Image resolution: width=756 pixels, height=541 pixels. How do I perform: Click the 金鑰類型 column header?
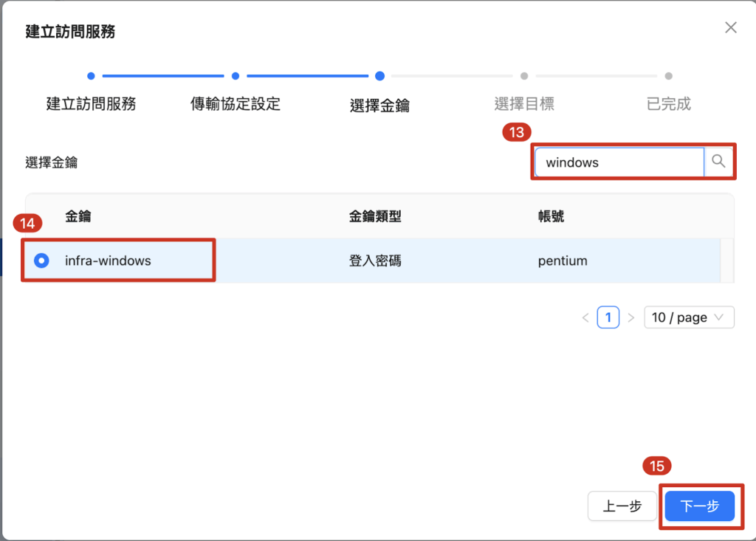pos(374,216)
